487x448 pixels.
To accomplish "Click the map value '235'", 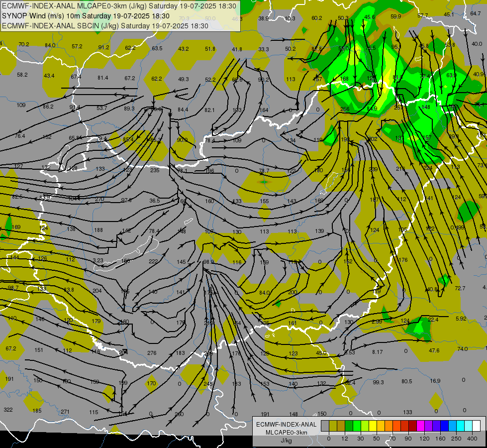I will tap(155, 170).
